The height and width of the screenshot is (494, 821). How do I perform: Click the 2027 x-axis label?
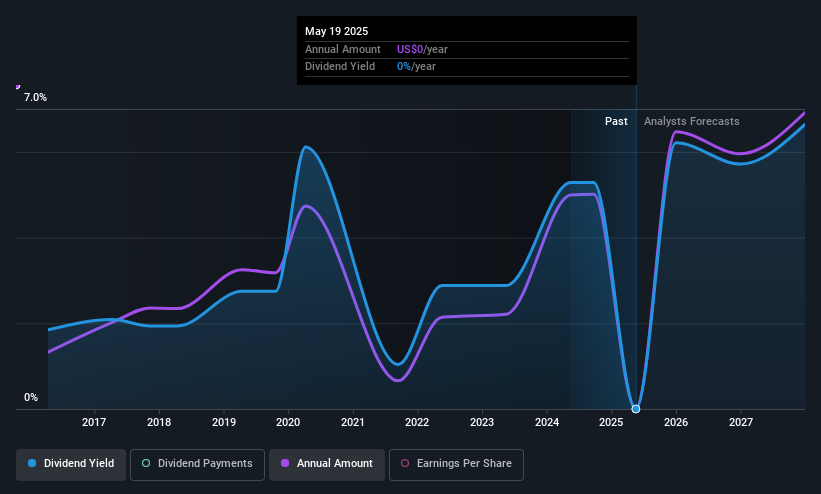741,422
